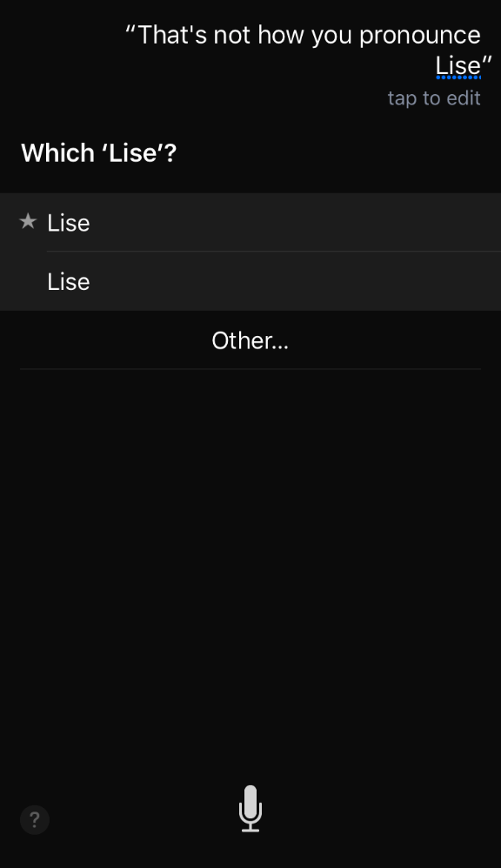Screen dimensions: 501x868
Task: Edit the spoken phrase 'That's not how you pronounce'
Action: coord(309,35)
